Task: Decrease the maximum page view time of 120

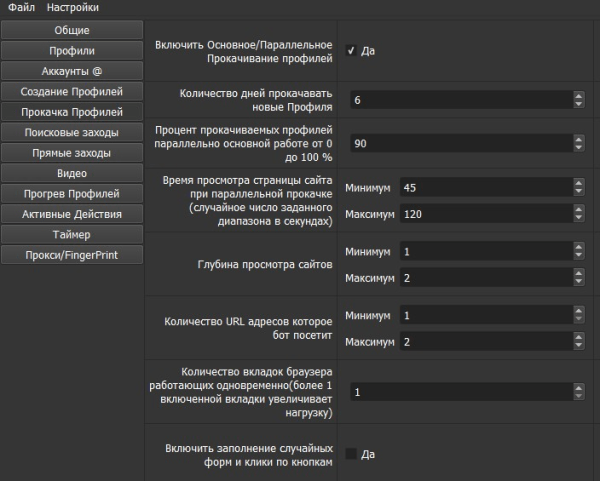Action: 579,218
